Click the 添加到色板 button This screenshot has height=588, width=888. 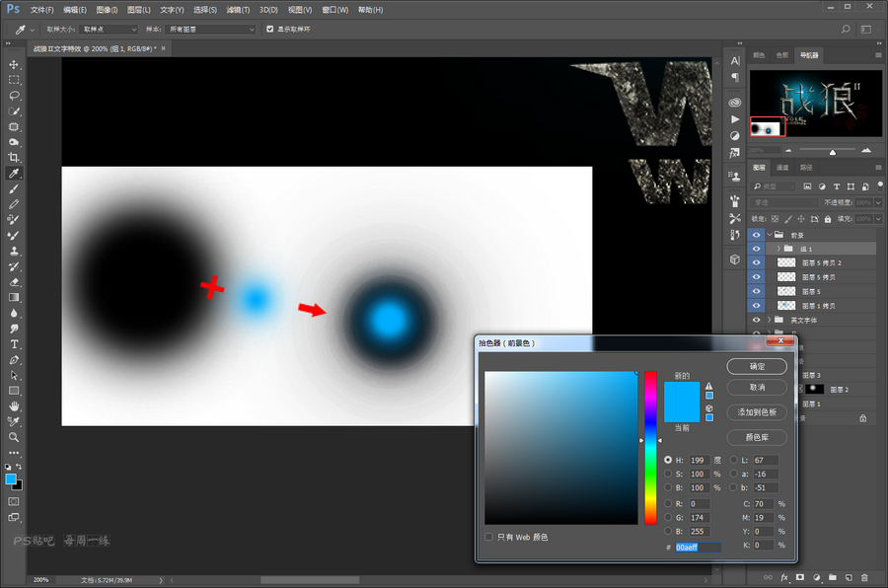point(756,412)
